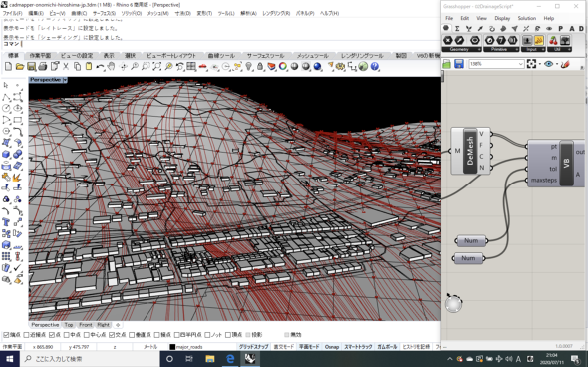Click the Zoom Extents icon in Grasshopper
Image resolution: width=588 pixels, height=367 pixels.
(531, 64)
